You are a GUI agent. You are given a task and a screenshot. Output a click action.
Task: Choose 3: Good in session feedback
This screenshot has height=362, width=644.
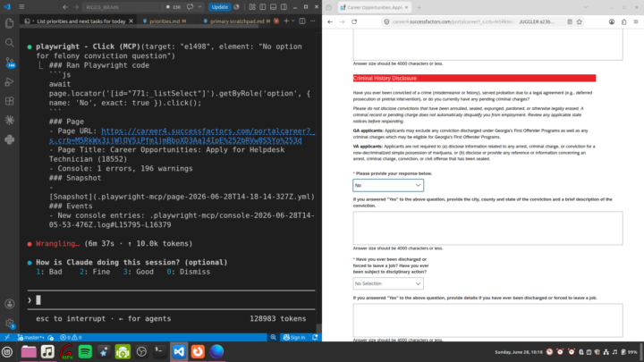pos(139,272)
